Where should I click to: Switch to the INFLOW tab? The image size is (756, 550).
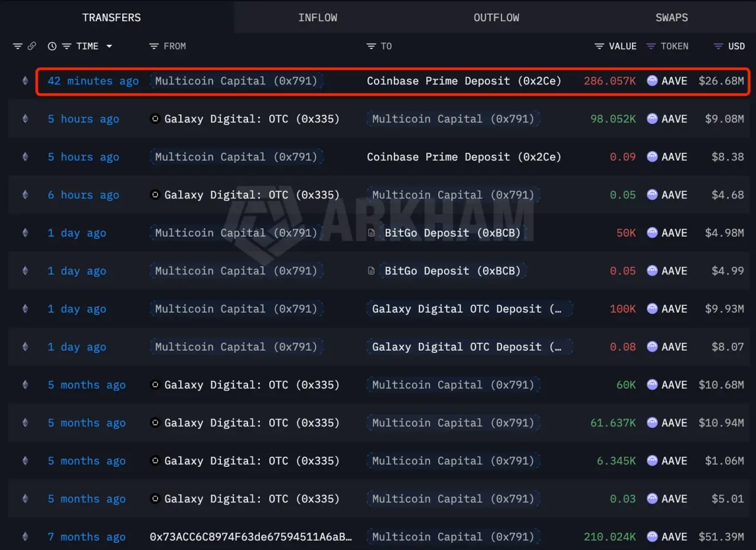click(318, 17)
